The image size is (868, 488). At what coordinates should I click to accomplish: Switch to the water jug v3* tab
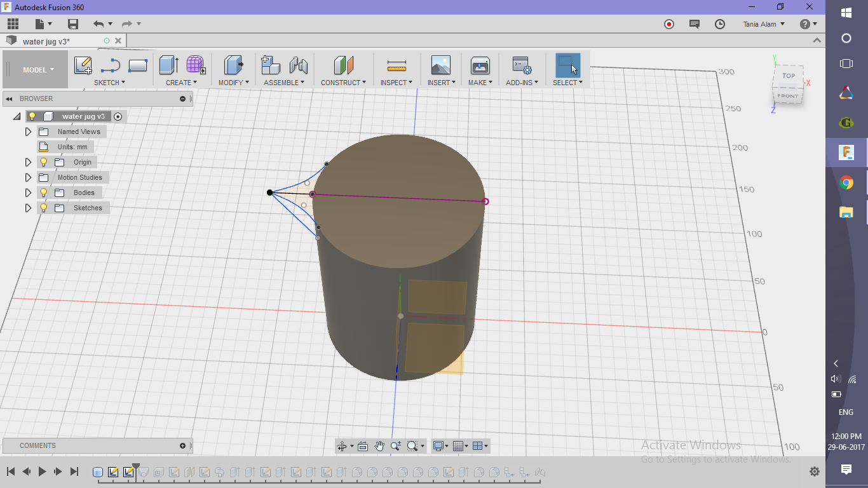(46, 41)
